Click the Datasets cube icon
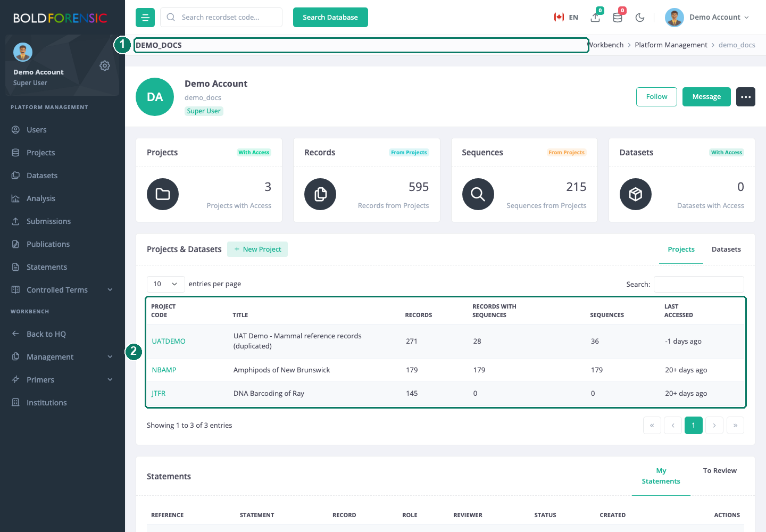 [x=636, y=194]
